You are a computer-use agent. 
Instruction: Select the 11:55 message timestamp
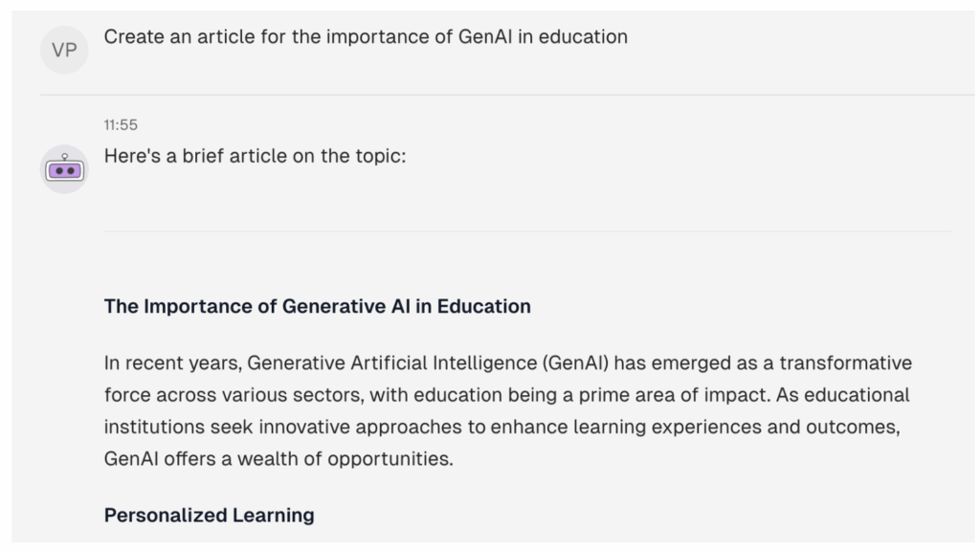click(x=121, y=125)
